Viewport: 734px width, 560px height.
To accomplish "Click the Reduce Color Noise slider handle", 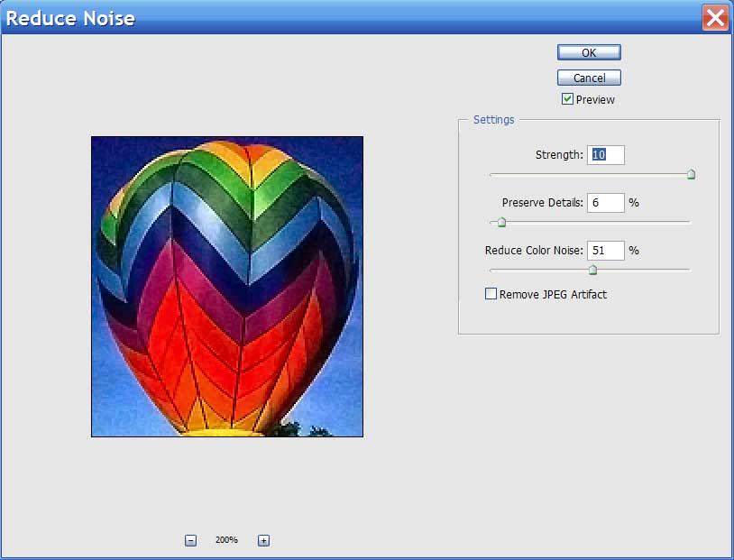I will tap(592, 270).
